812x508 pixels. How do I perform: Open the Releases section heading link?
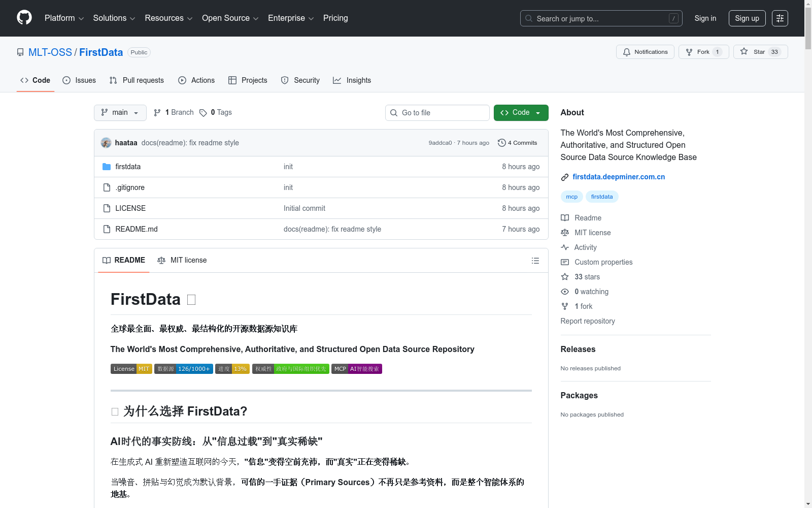(578, 349)
